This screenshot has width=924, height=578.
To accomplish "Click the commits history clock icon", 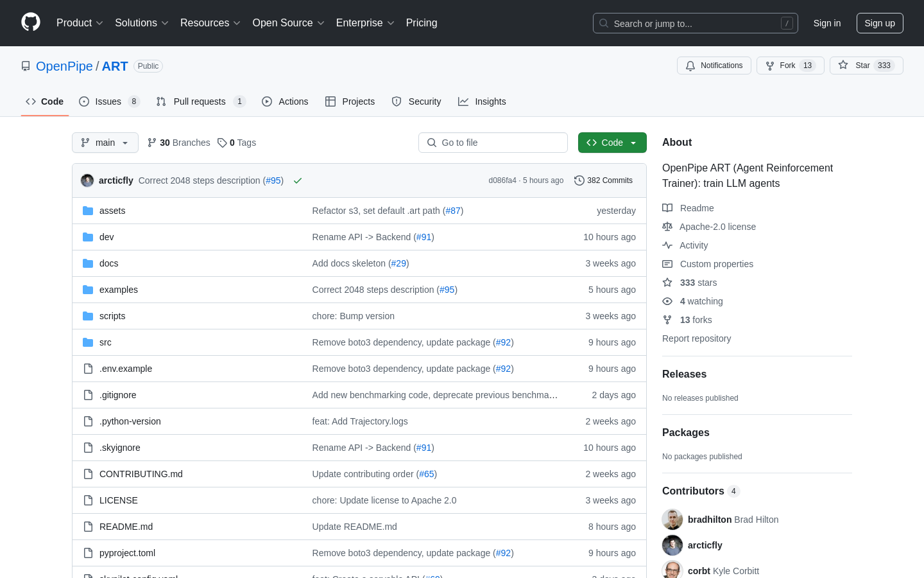I will (x=579, y=180).
